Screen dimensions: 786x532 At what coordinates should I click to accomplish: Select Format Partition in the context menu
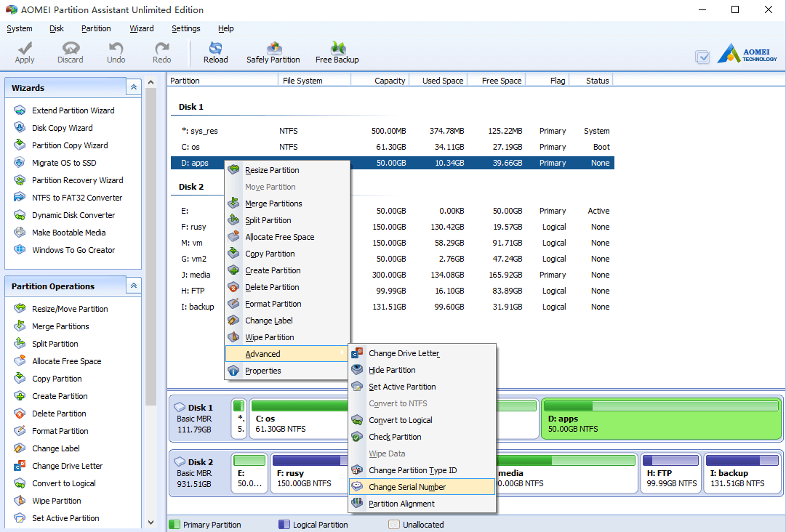[x=286, y=304]
